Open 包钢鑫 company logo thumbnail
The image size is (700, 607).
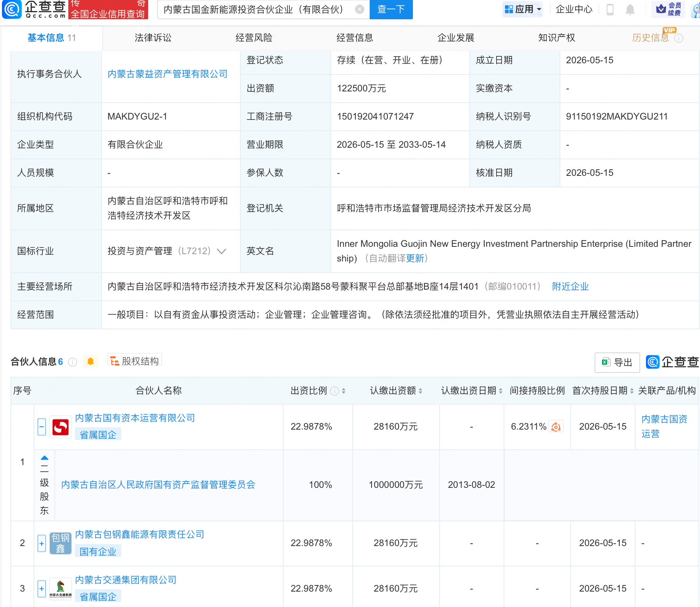coord(61,543)
